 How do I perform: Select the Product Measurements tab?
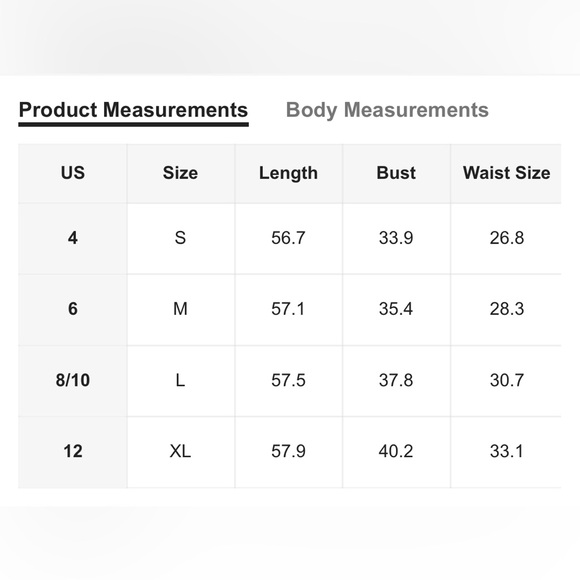click(133, 110)
